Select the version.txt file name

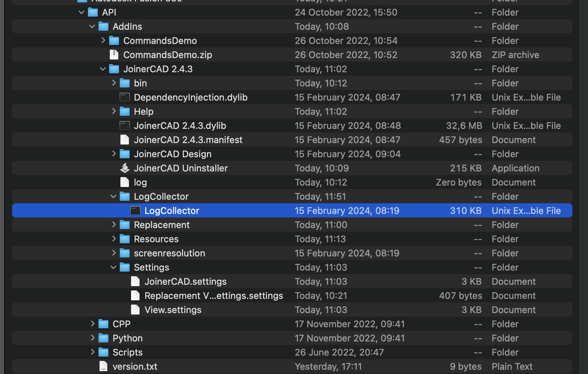point(135,367)
